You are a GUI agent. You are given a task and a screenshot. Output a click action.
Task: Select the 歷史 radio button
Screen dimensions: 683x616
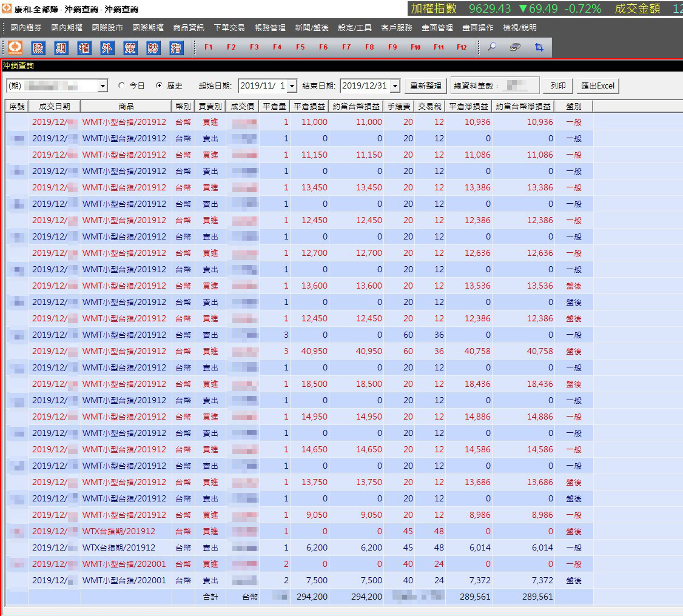click(x=159, y=85)
